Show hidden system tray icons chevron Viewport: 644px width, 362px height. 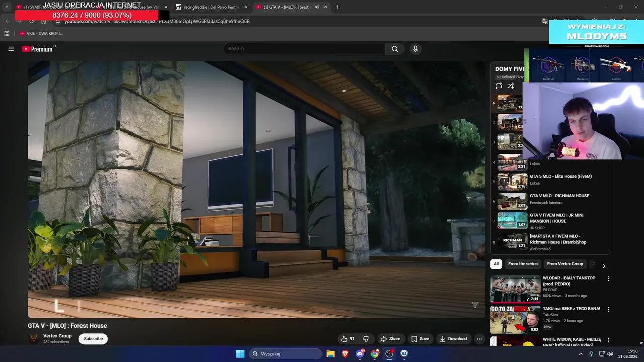(x=580, y=354)
